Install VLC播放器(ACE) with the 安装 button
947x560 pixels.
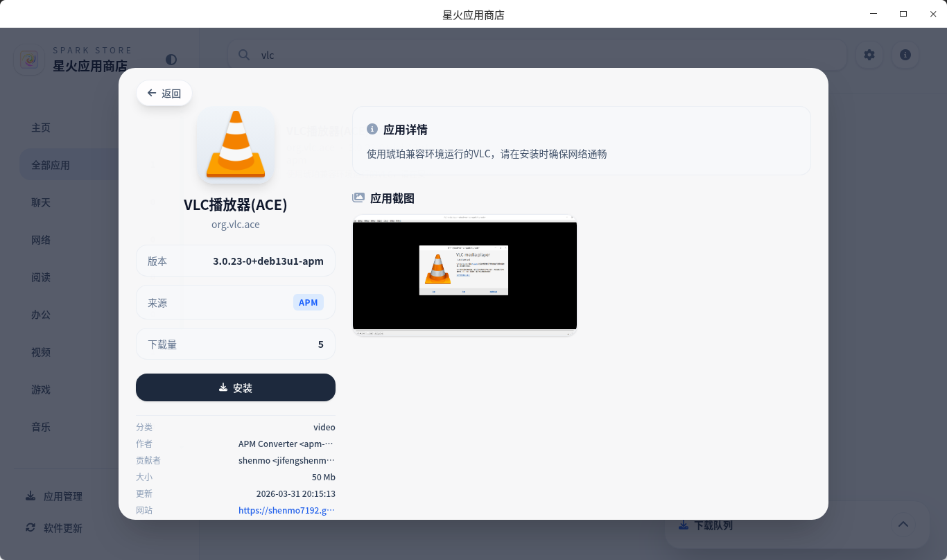click(236, 387)
